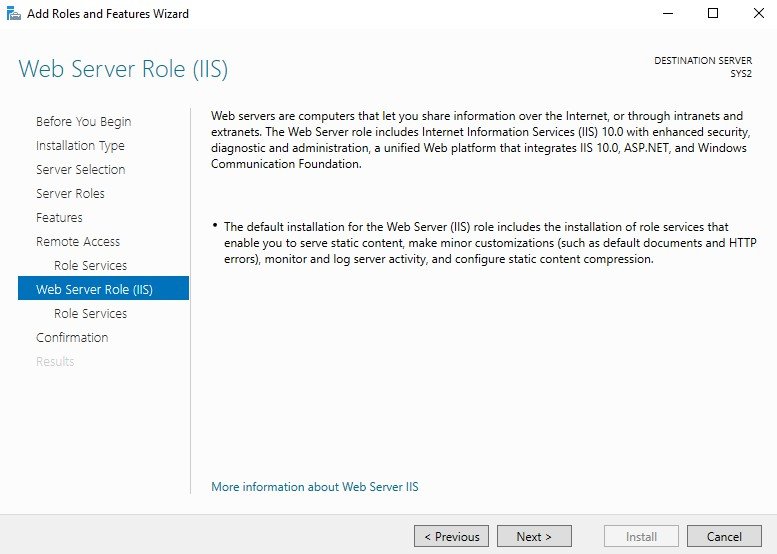Click the Previous button
777x554 pixels.
(451, 536)
